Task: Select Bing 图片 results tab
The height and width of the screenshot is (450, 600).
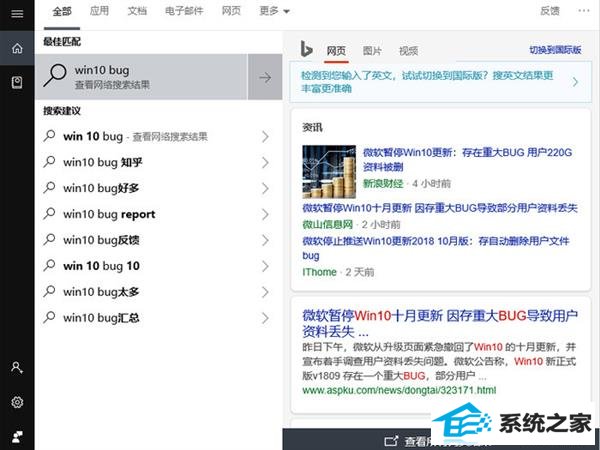Action: [x=372, y=51]
